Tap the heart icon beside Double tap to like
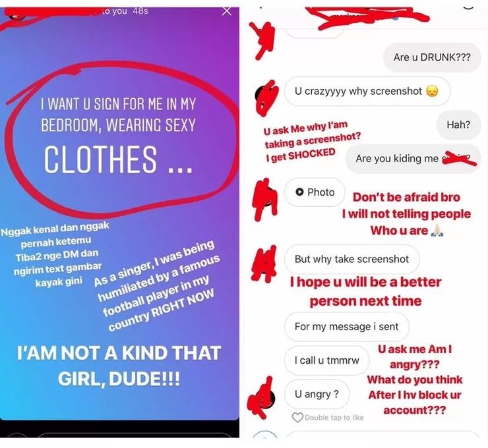This screenshot has height=448, width=488. tap(297, 417)
